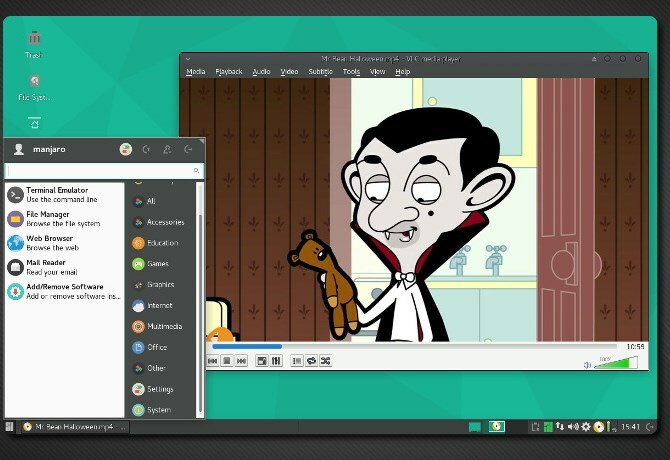The width and height of the screenshot is (670, 460).
Task: Open the Audio menu in VLC
Action: point(261,72)
